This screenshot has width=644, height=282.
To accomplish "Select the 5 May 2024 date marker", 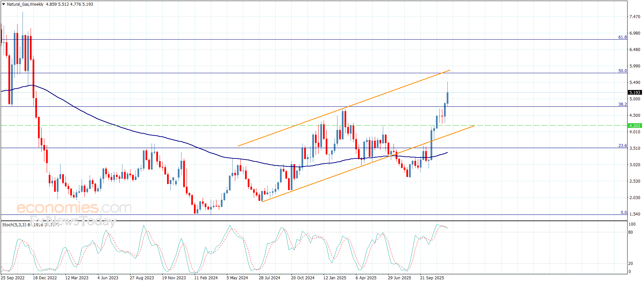I will click(x=237, y=278).
